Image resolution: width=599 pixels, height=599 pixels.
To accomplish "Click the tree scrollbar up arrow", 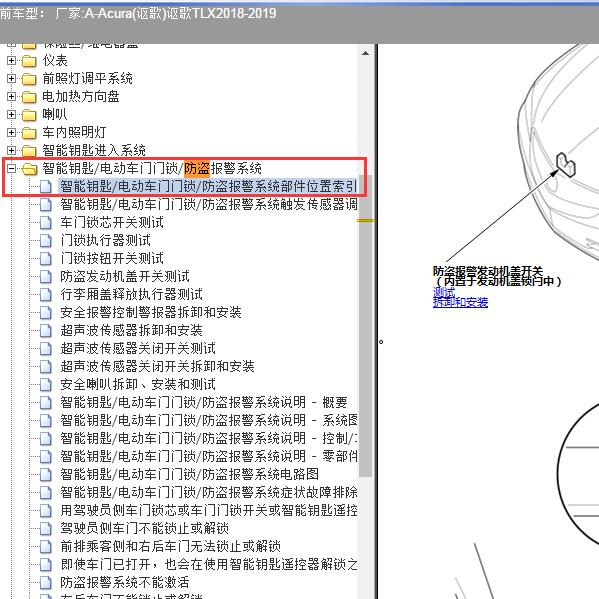I will click(365, 53).
